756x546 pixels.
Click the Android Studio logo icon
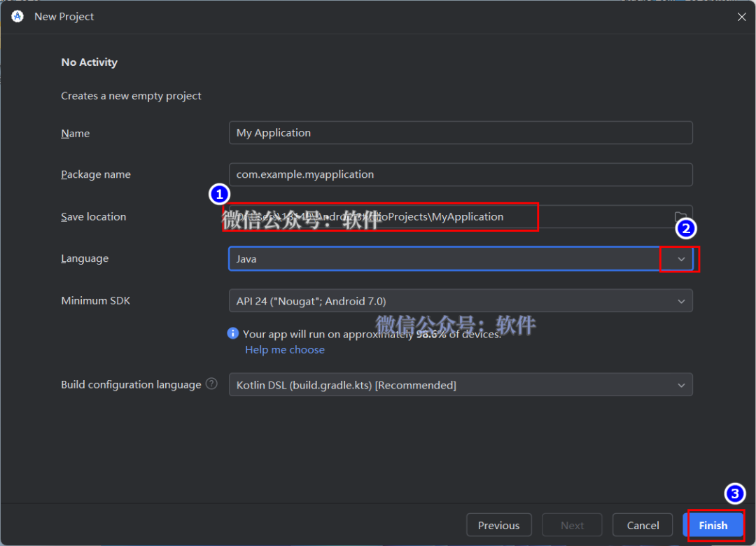click(x=17, y=16)
